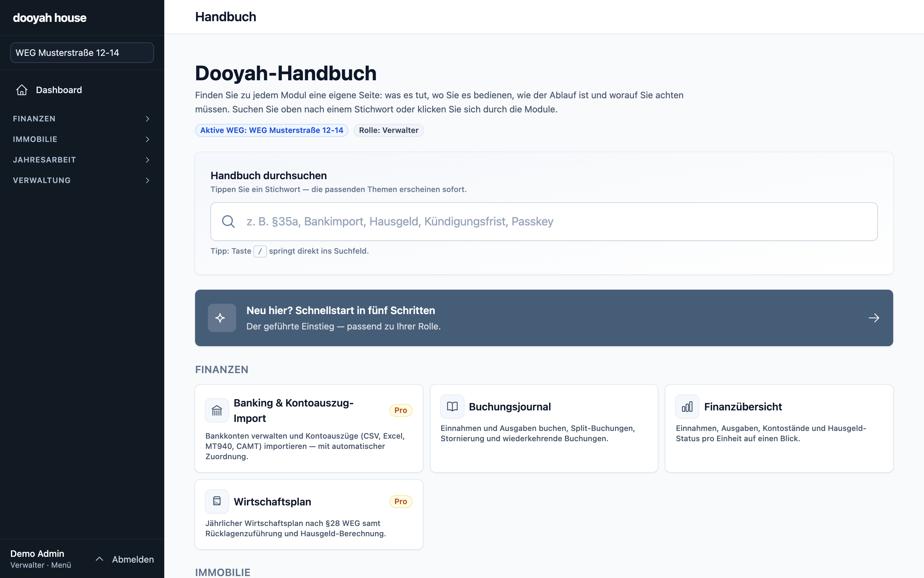Click the bank icon on Banking card

pyautogui.click(x=217, y=410)
